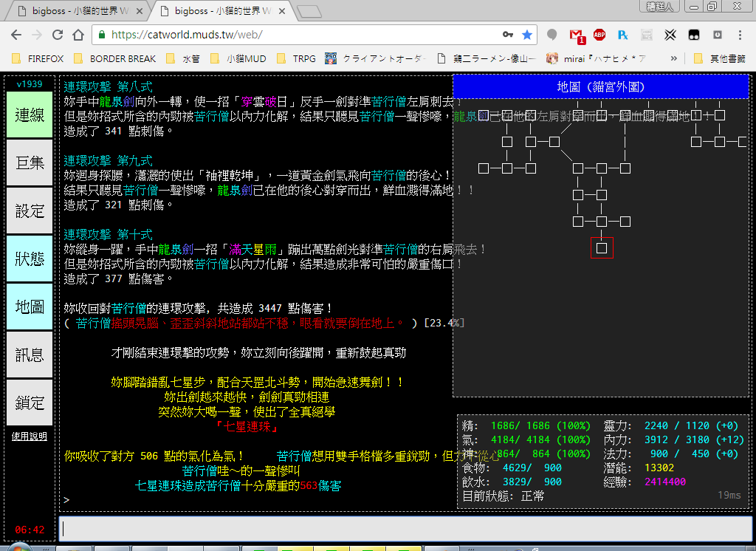The image size is (756, 551).
Task: Expand hidden bookmarks chevron
Action: coord(673,58)
